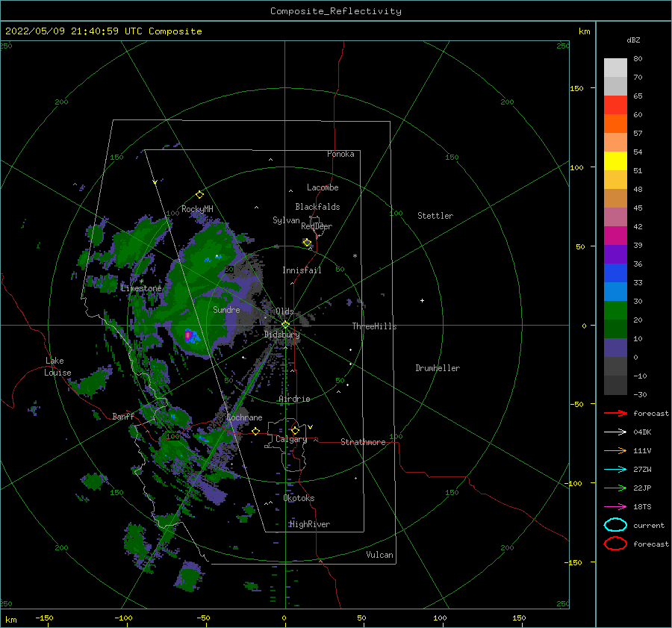
Task: Click the yellow diamond marker near RockyMH
Action: point(199,195)
